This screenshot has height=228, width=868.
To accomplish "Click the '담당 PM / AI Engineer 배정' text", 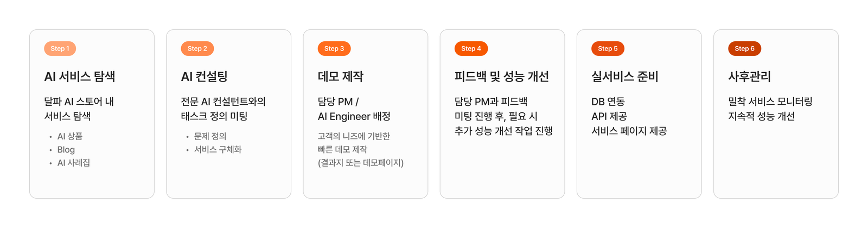I will coord(354,109).
